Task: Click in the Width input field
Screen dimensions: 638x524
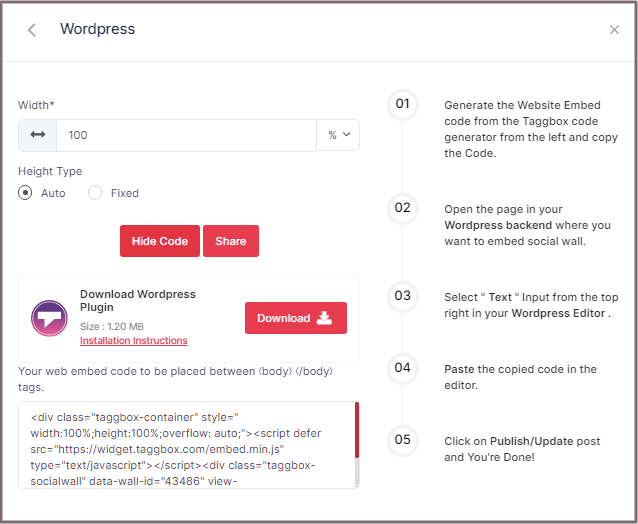Action: click(185, 135)
